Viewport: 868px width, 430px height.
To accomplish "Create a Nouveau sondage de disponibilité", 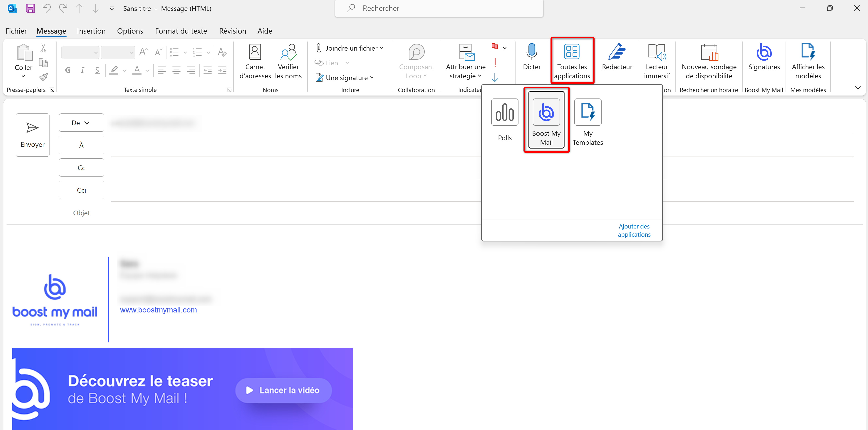I will click(709, 61).
